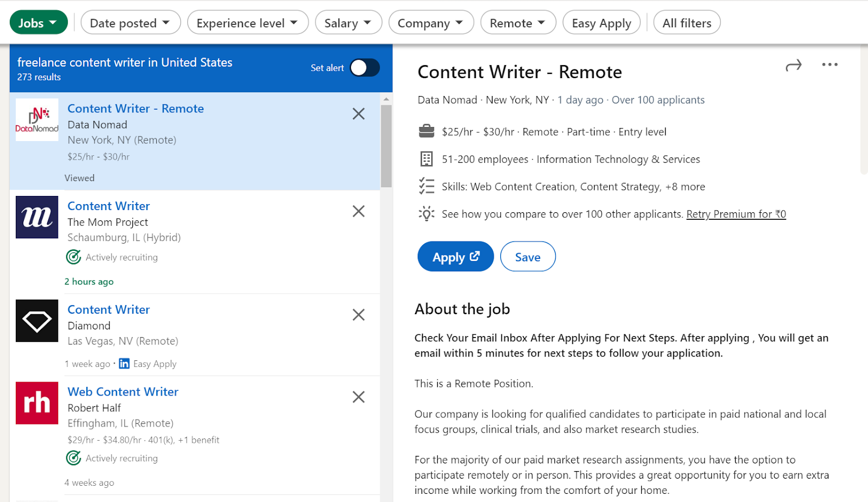The width and height of the screenshot is (868, 502).
Task: Click the job list scroll-up arrow
Action: click(386, 99)
